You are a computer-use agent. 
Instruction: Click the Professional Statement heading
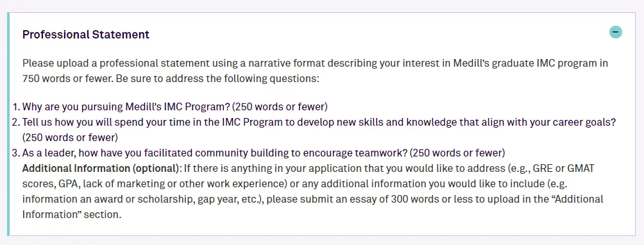(x=86, y=35)
